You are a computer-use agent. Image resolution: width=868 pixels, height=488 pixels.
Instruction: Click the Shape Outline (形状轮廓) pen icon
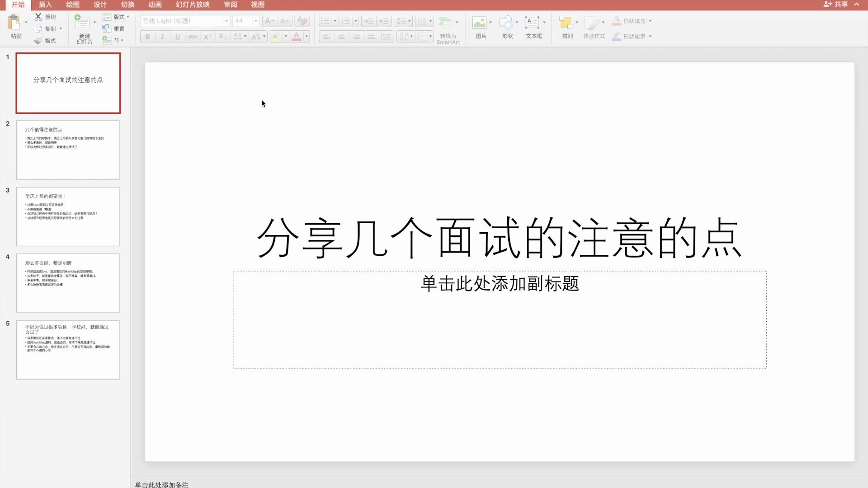click(616, 36)
